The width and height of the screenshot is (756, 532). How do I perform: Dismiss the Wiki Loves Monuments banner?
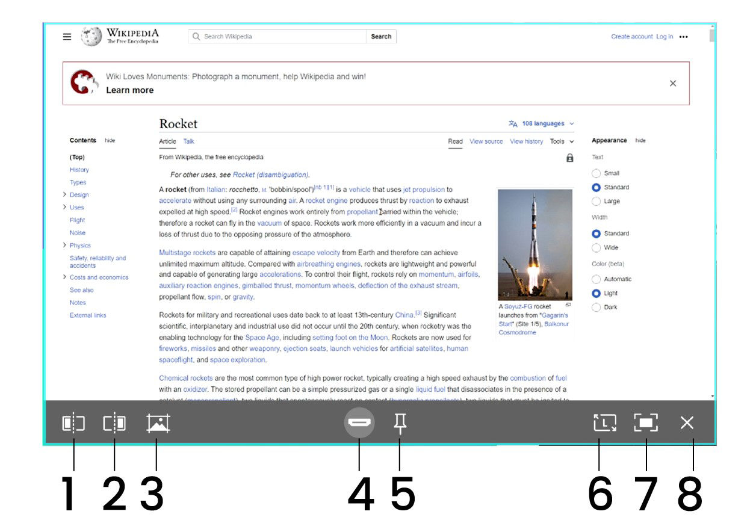click(673, 84)
